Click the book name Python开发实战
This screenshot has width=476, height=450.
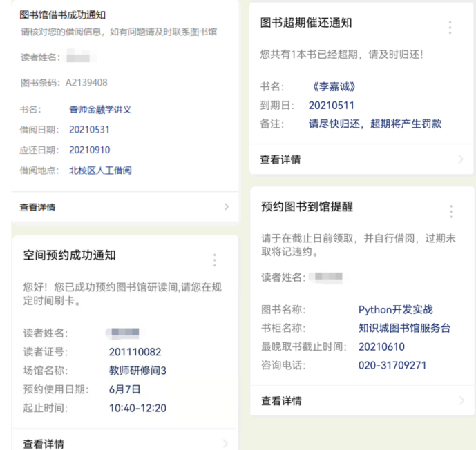[x=395, y=310]
